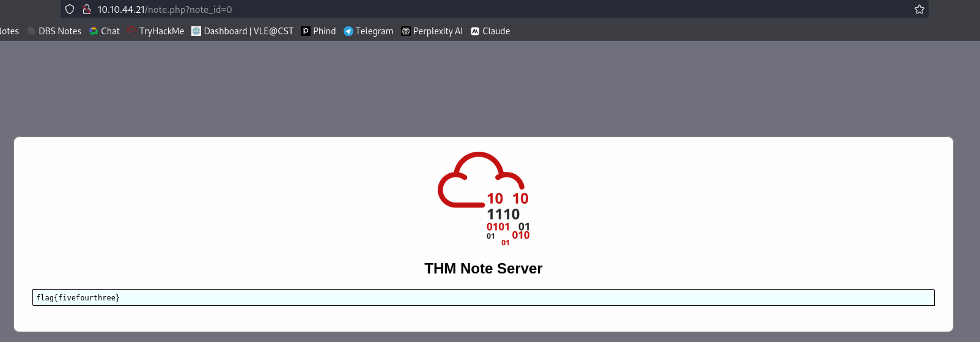Click the Claude bookmark favicon
The width and height of the screenshot is (980, 342).
click(x=475, y=31)
